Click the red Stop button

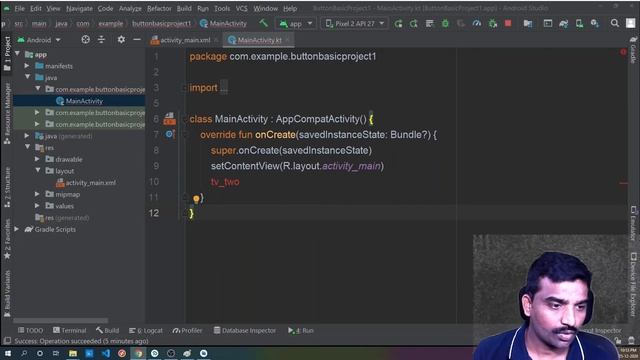pyautogui.click(x=508, y=24)
